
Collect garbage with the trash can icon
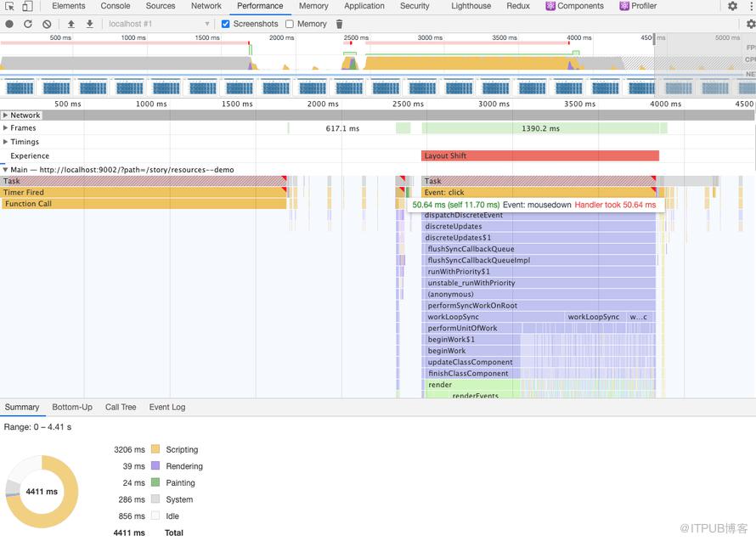tap(340, 24)
